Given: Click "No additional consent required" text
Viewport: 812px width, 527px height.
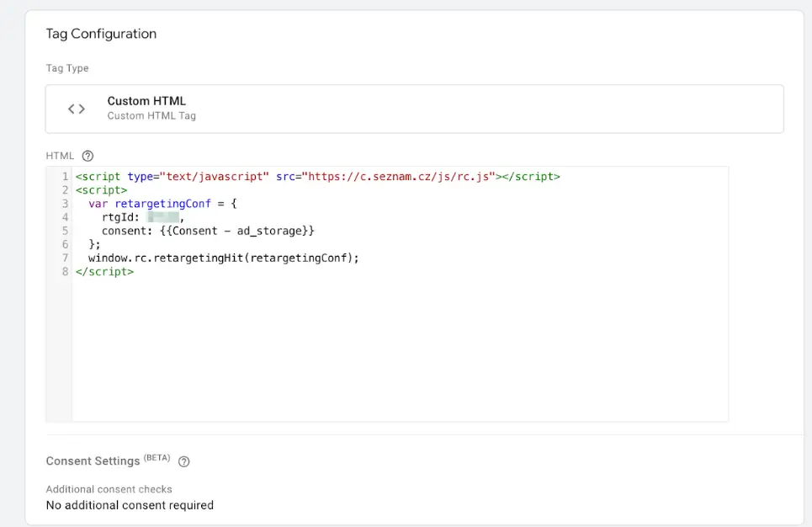Looking at the screenshot, I should click(x=130, y=505).
